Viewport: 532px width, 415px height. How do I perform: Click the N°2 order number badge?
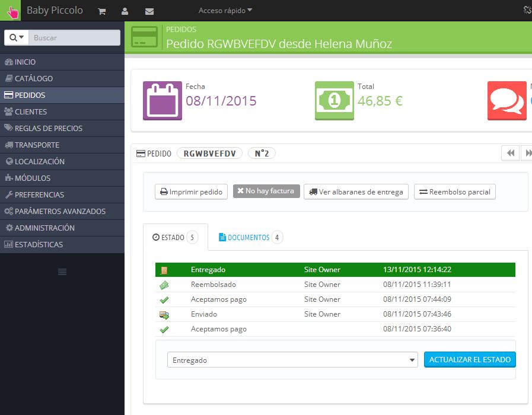point(262,153)
